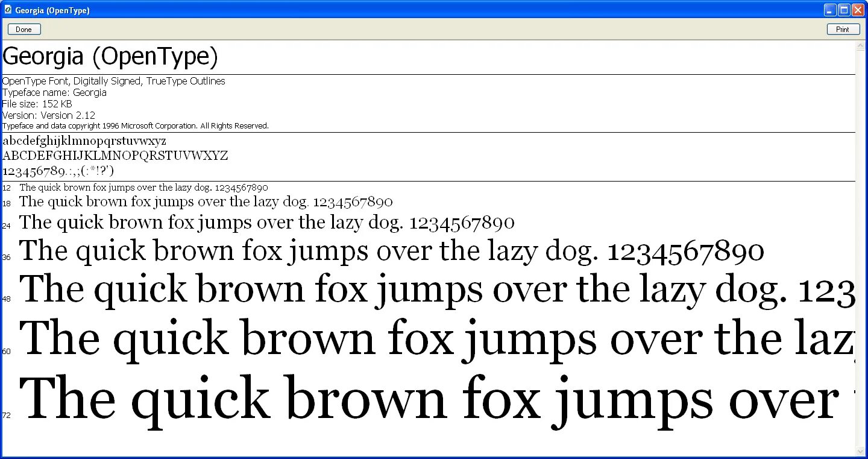Click the 48-point quick brown fox sample
Viewport: 868px width, 459px height.
[438, 290]
